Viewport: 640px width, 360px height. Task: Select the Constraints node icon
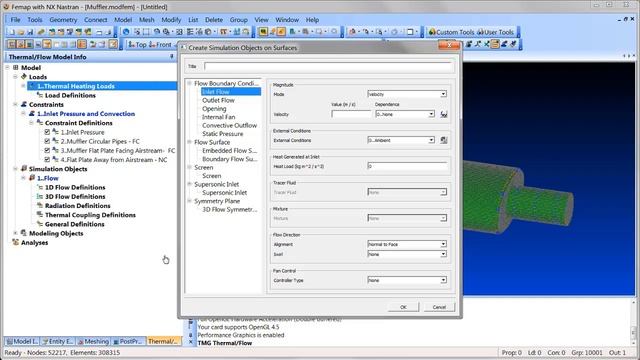[24, 104]
